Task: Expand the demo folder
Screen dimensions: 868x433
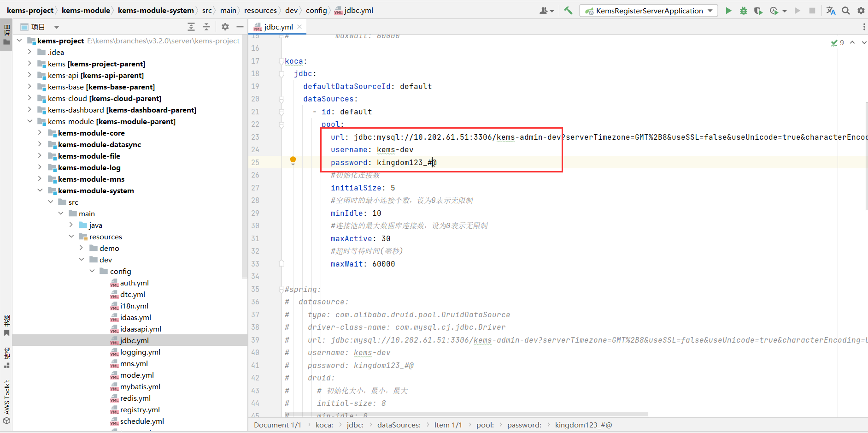Action: coord(82,248)
